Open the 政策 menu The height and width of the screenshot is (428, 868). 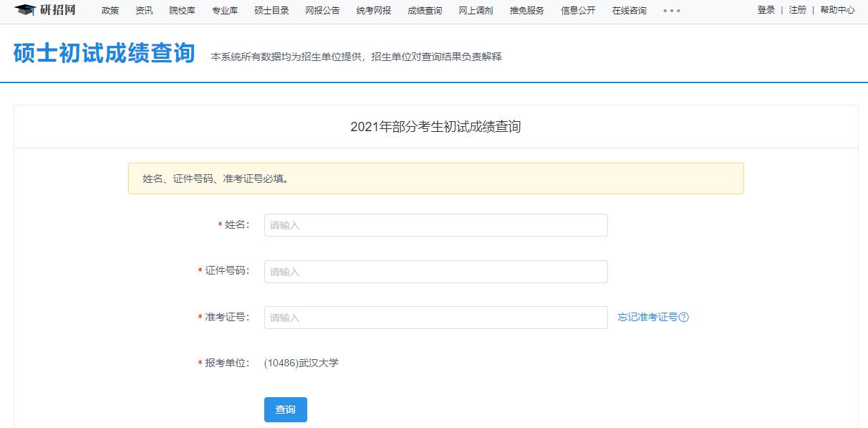coord(110,11)
